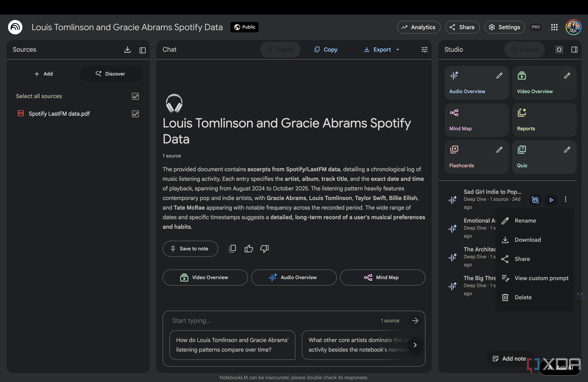Choose Rename from the context menu
Screen dimensions: 588x382
(534, 221)
